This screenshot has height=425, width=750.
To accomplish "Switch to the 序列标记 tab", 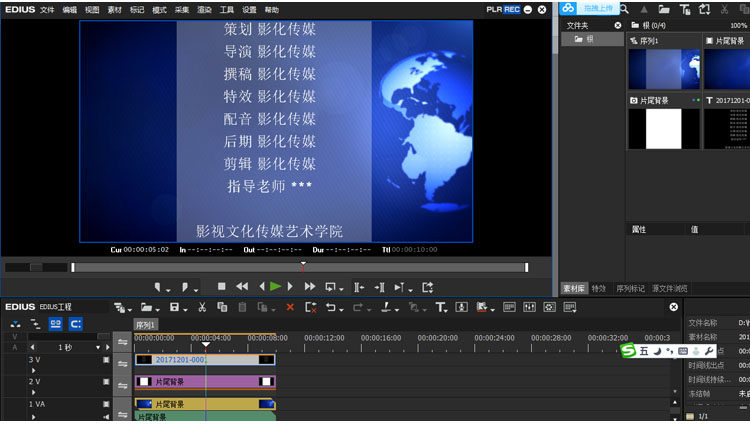I will [630, 288].
